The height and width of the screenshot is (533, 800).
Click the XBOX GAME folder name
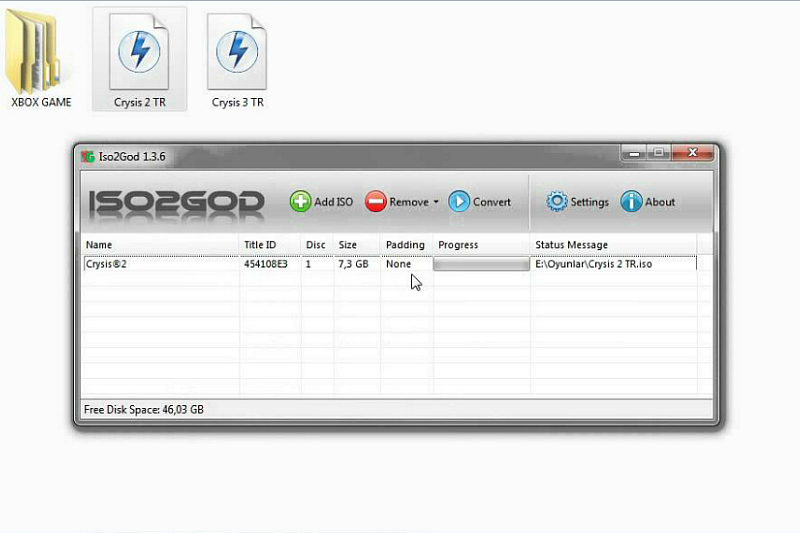click(41, 102)
